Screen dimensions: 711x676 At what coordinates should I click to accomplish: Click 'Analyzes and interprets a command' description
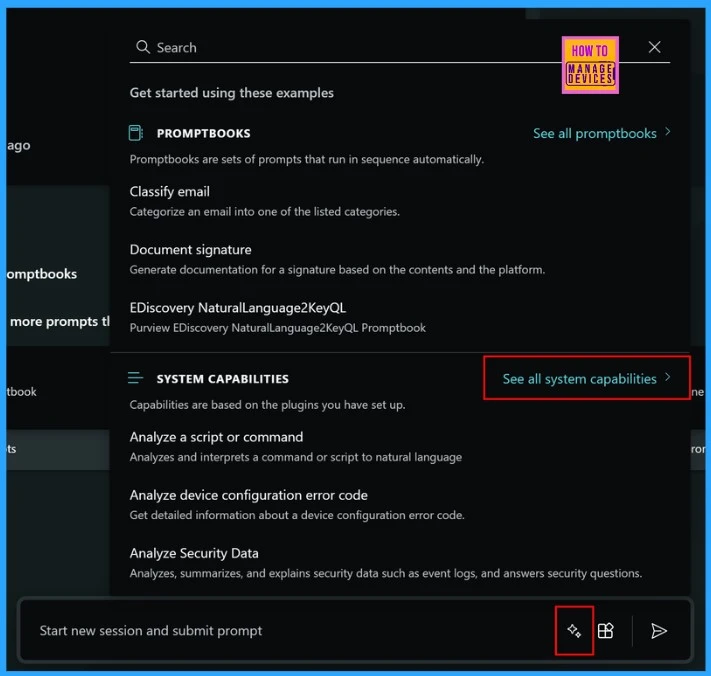point(296,457)
